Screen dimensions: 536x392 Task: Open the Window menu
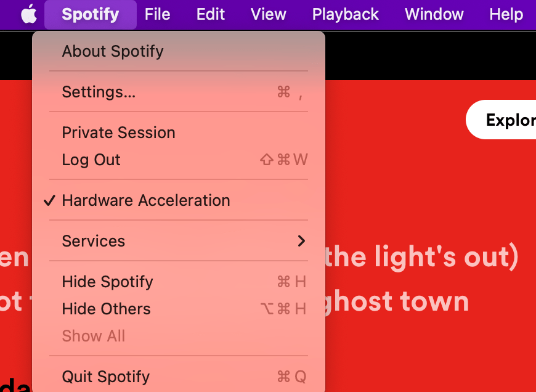pyautogui.click(x=434, y=14)
